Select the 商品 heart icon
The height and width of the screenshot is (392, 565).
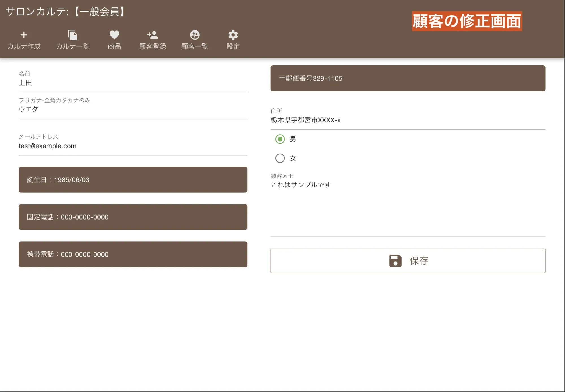point(114,35)
